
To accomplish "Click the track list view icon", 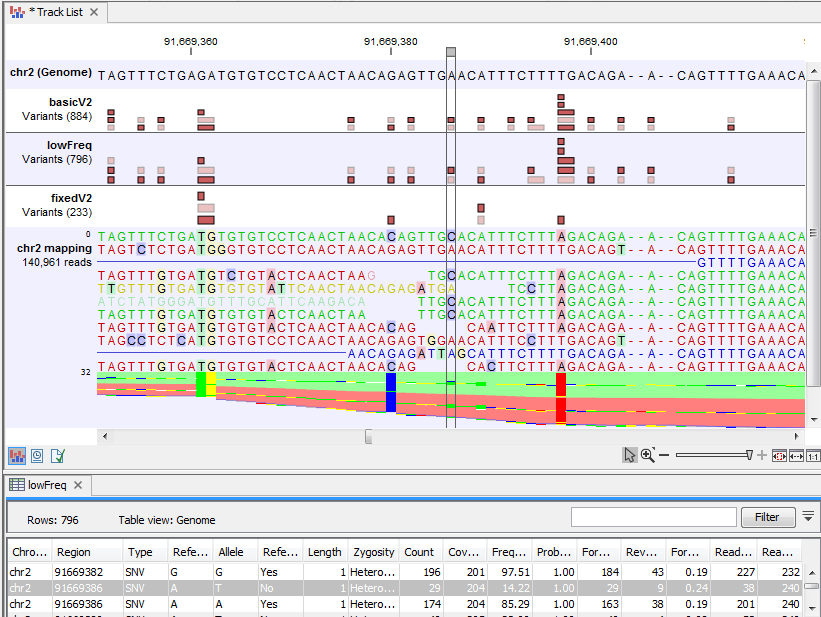I will pyautogui.click(x=16, y=455).
